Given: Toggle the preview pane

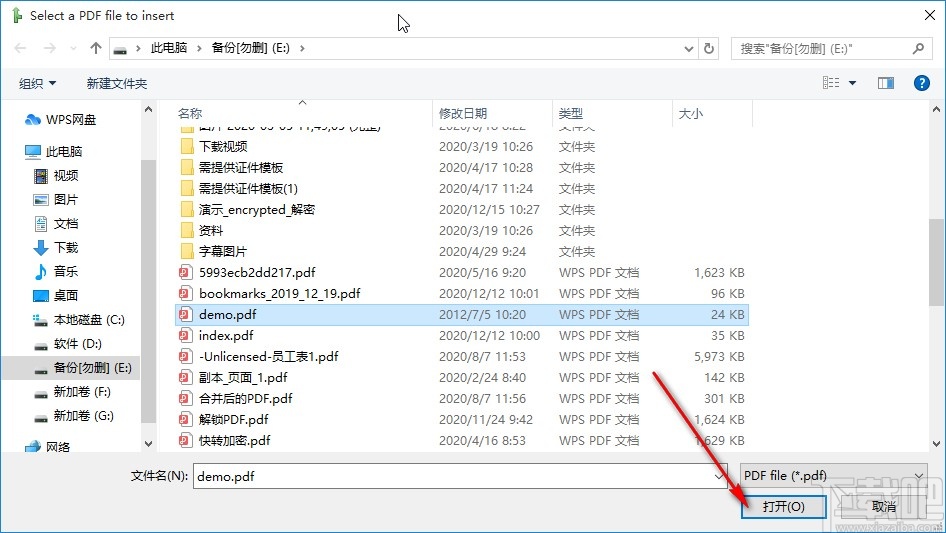Looking at the screenshot, I should tap(886, 83).
